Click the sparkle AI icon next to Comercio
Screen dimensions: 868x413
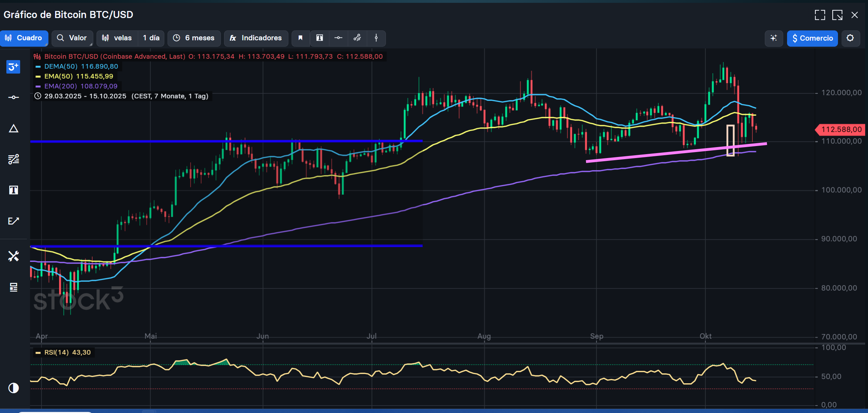click(774, 38)
